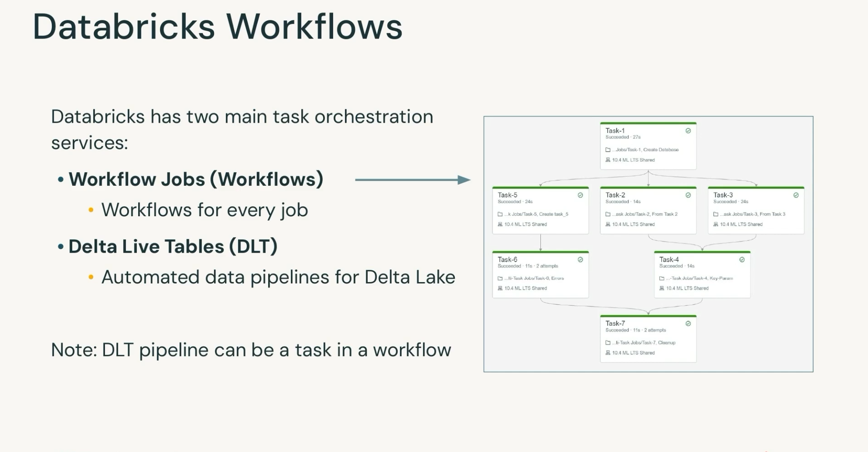Click the 'Delta Live Tables (DLT)' bullet heading
Viewport: 868px width, 452px height.
(173, 247)
